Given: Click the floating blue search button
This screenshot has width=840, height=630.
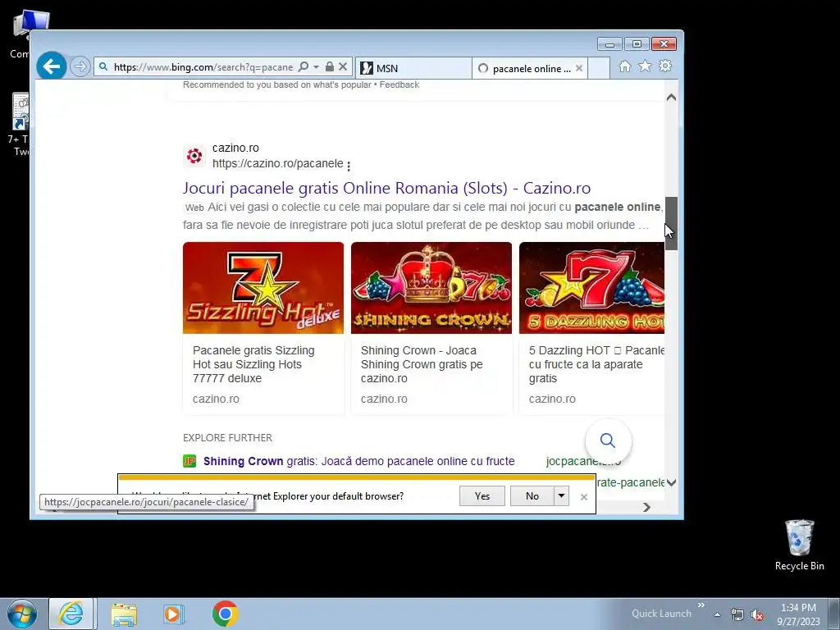Looking at the screenshot, I should (608, 441).
